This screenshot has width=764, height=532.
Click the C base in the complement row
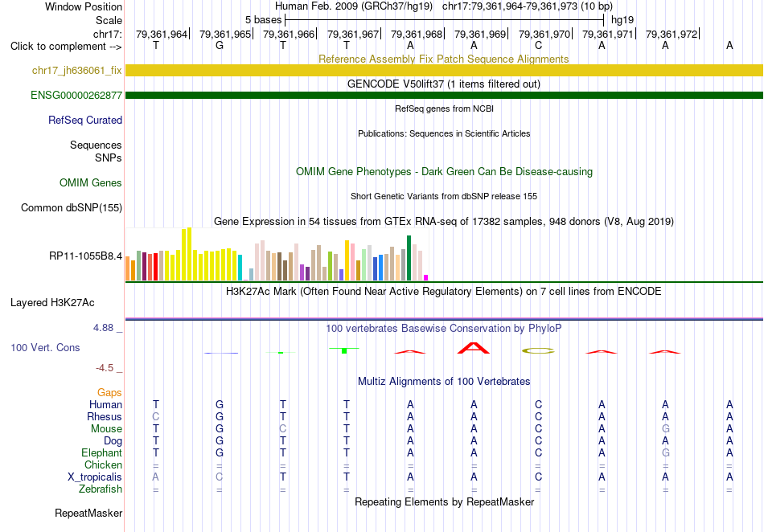point(538,46)
